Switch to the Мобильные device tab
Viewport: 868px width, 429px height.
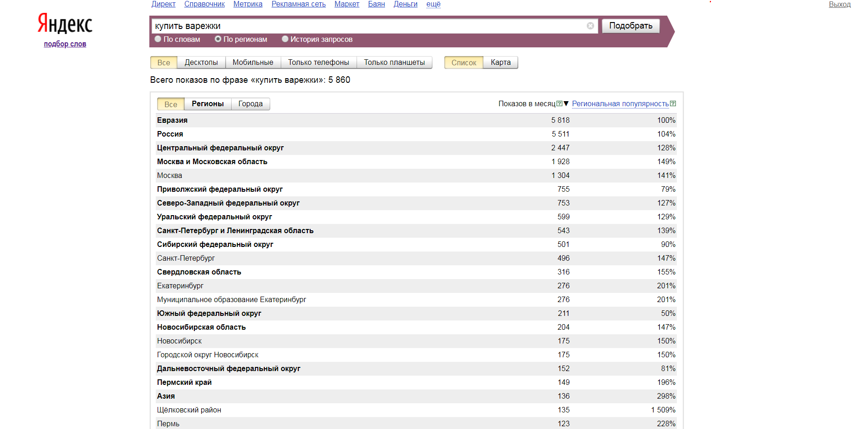(x=253, y=63)
